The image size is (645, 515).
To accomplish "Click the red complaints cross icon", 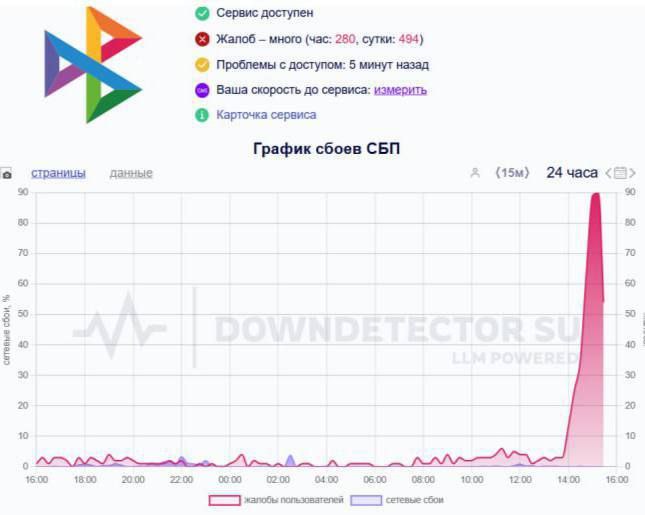I will coord(202,39).
